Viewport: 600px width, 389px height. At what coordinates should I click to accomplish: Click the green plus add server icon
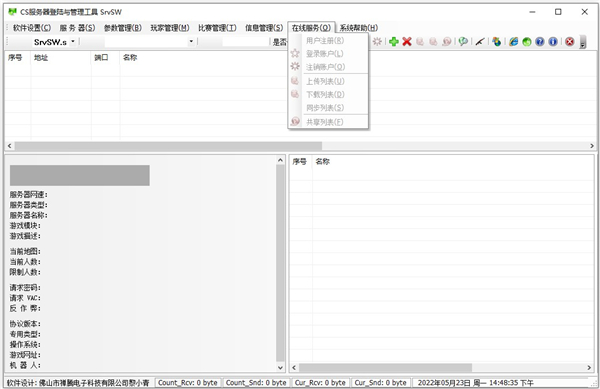pos(394,42)
